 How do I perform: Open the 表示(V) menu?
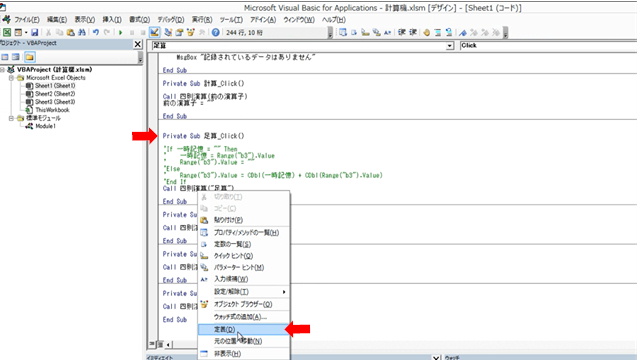(x=84, y=20)
